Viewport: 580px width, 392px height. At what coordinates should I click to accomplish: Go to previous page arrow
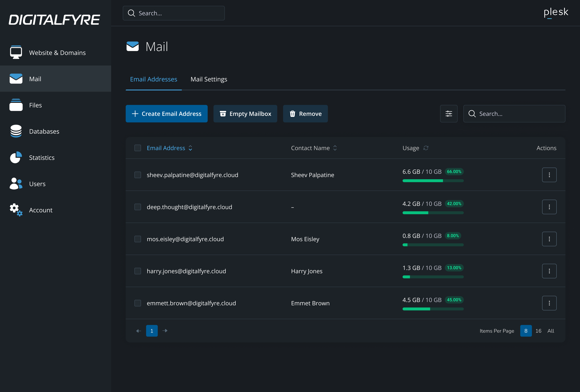point(138,331)
